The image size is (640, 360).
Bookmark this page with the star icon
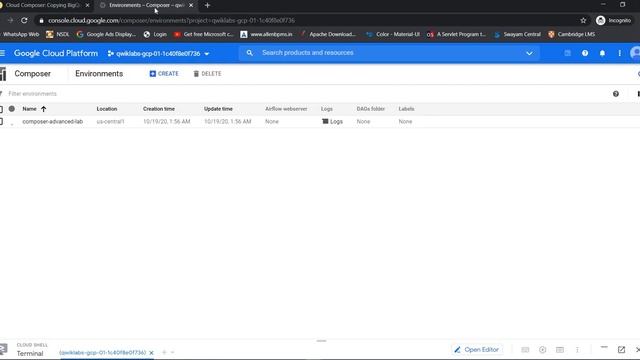tap(583, 20)
